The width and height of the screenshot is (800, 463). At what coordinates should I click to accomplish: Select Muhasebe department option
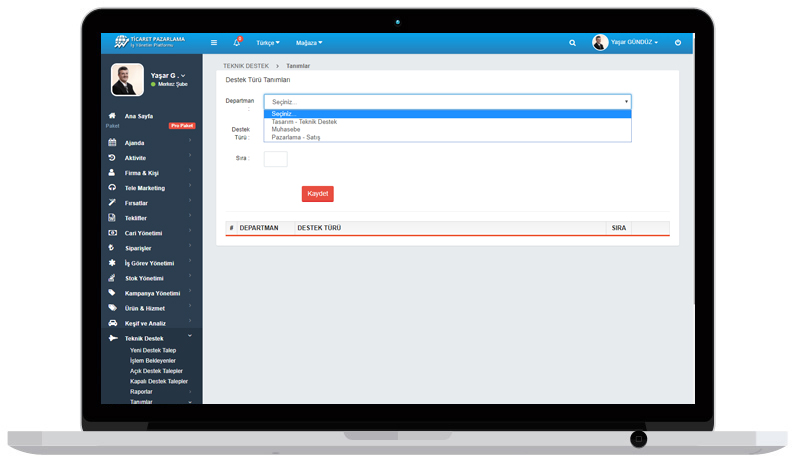pyautogui.click(x=447, y=130)
